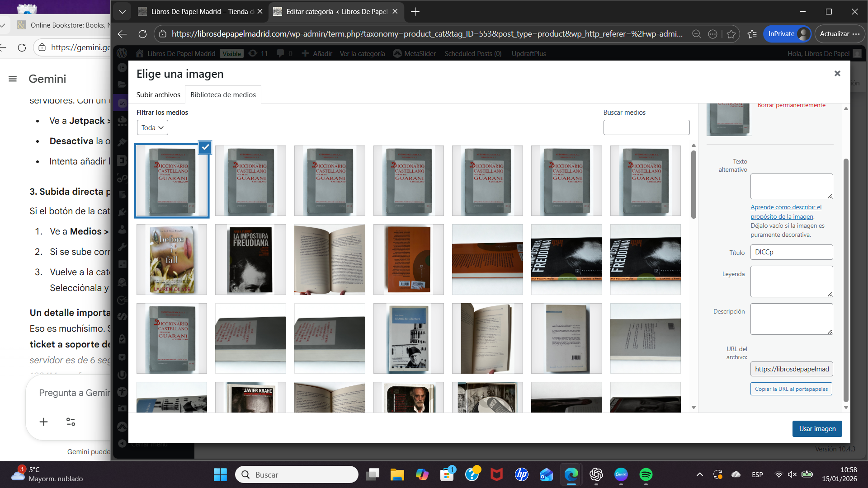Click the media grid scrollbar thumb
Image resolution: width=868 pixels, height=488 pixels.
[x=693, y=185]
